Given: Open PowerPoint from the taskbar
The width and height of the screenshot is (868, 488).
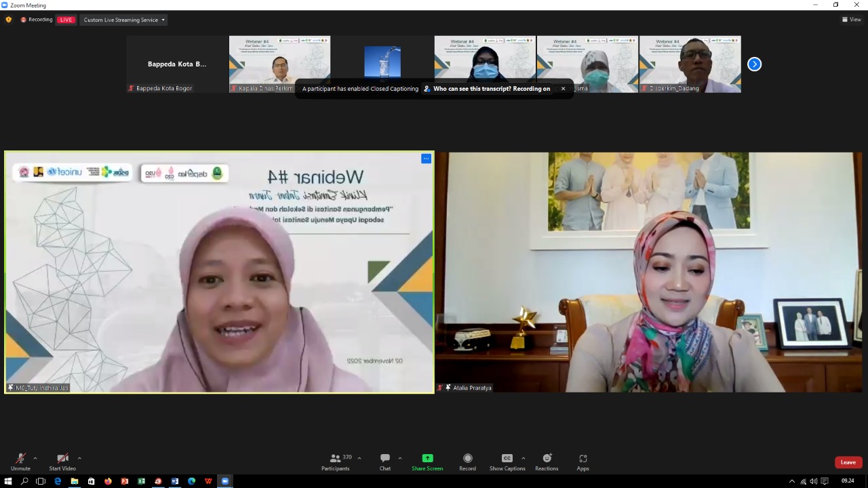Looking at the screenshot, I should click(x=125, y=481).
